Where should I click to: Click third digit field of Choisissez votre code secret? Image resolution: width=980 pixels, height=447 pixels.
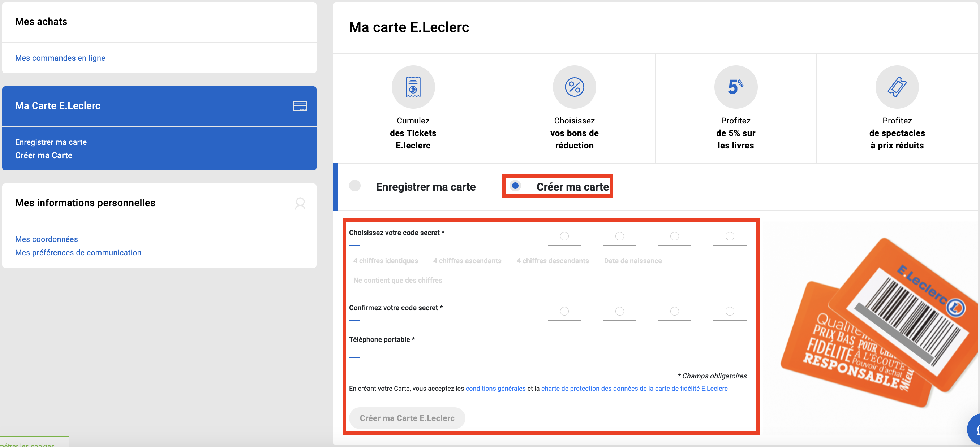click(674, 237)
